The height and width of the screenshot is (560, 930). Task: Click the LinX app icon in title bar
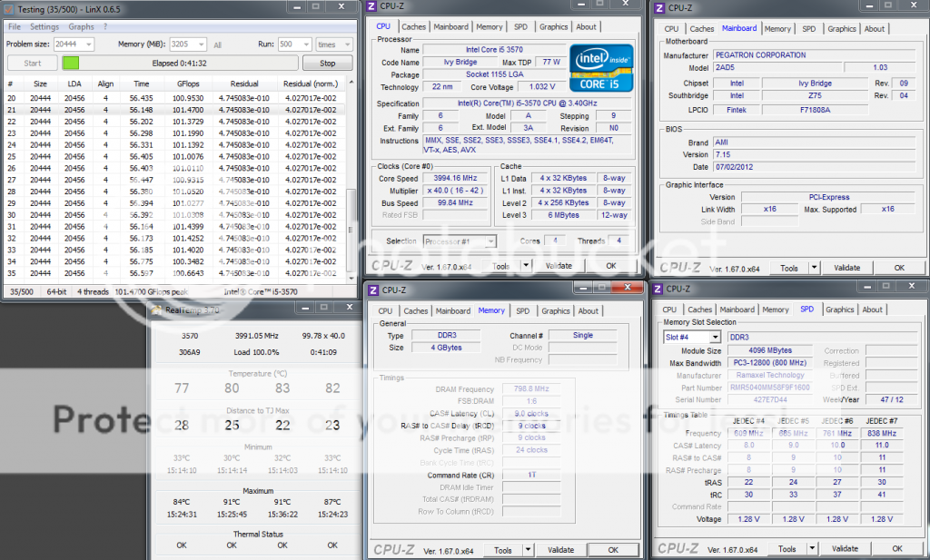coord(9,8)
